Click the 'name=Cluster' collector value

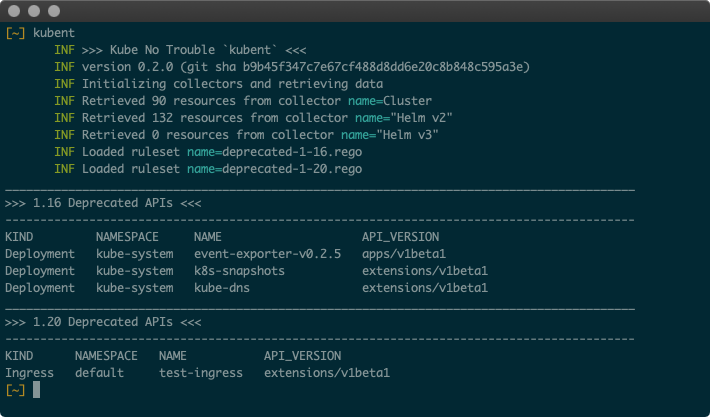coord(390,101)
